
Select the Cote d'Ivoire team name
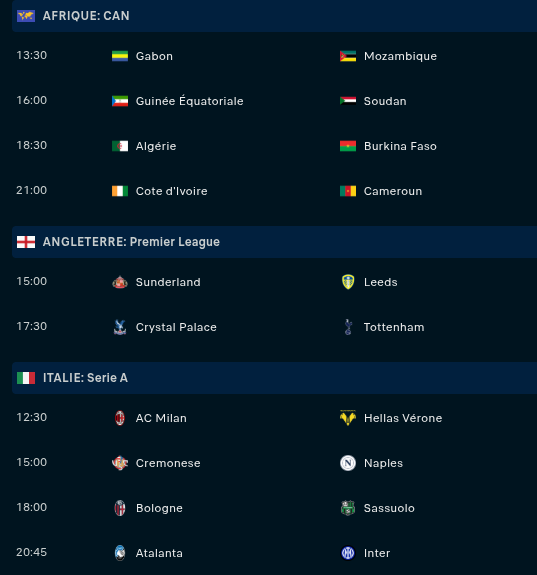click(172, 191)
